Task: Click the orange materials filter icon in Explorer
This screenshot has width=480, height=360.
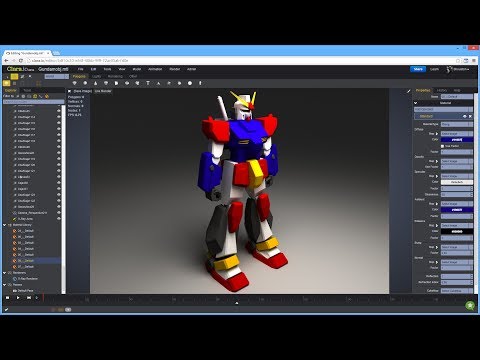Action: pos(47,96)
